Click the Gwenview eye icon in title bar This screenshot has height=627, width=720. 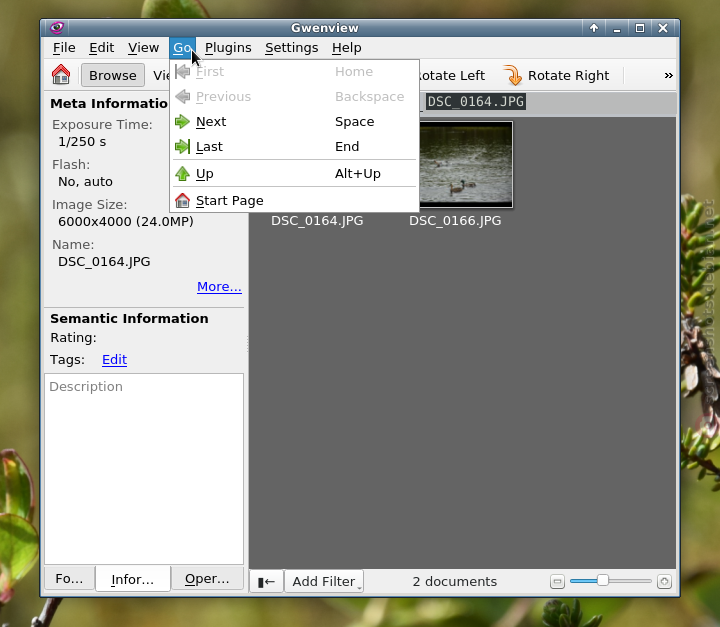56,28
